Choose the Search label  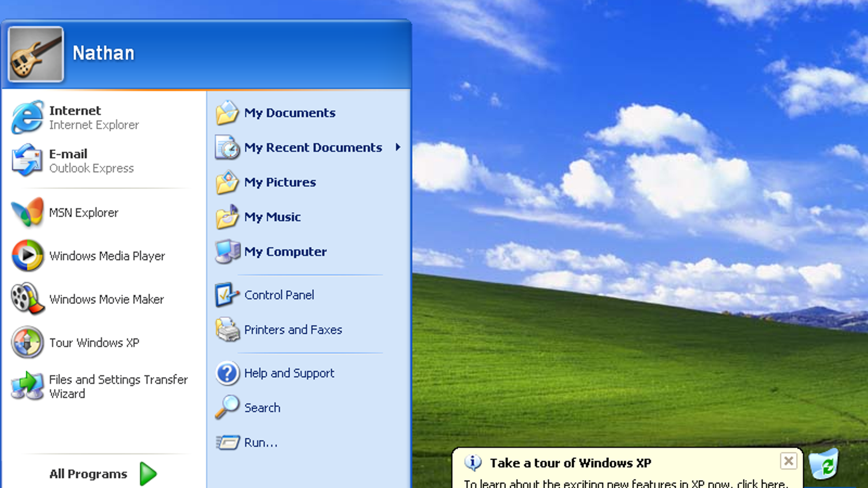262,408
